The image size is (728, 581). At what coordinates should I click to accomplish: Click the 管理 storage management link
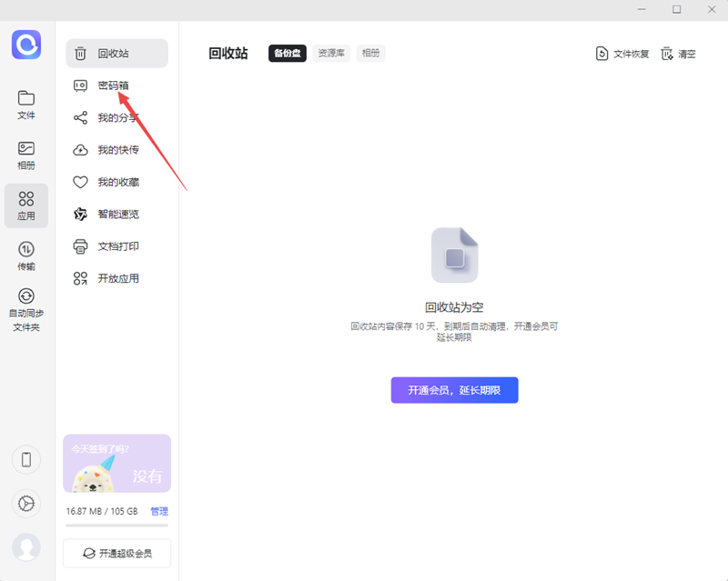tap(159, 511)
